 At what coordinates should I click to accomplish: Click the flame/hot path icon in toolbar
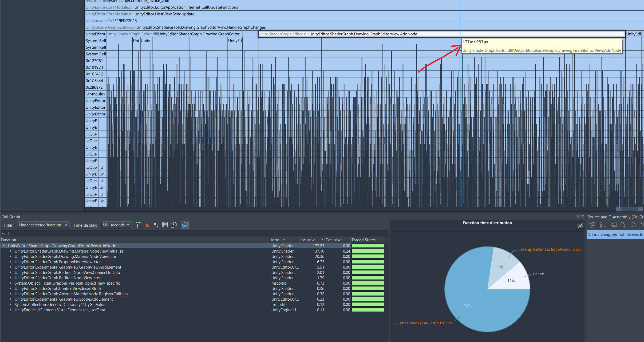147,225
